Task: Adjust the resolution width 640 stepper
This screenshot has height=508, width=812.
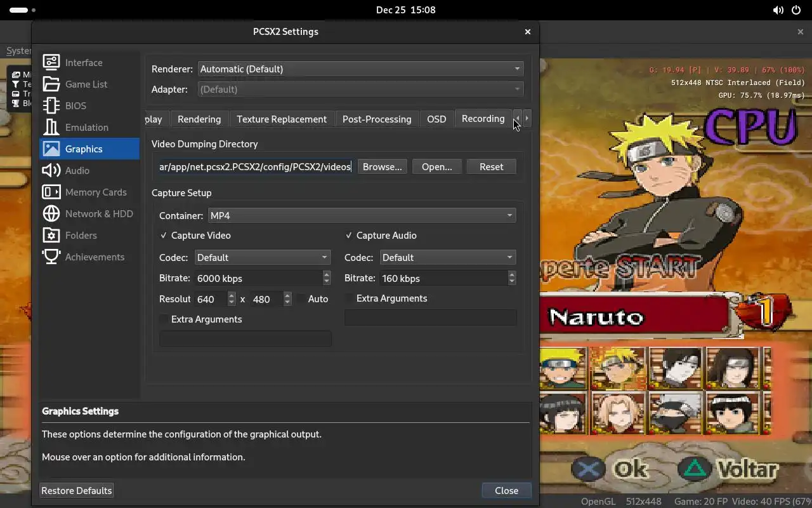Action: (232, 298)
